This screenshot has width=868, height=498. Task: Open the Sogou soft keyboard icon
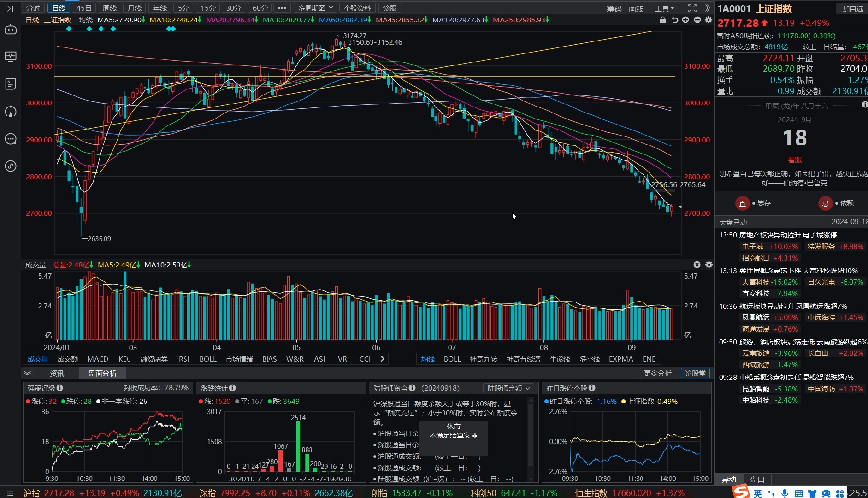coord(799,493)
